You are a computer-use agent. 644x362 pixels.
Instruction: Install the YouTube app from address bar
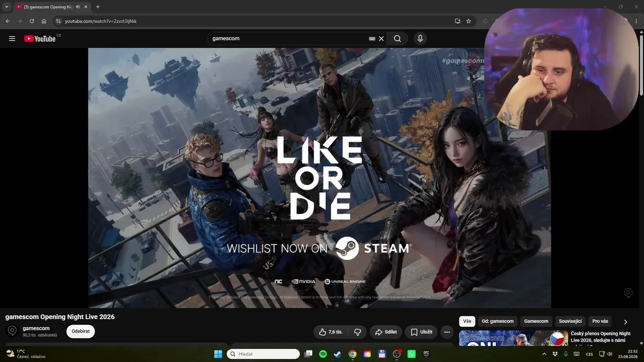457,21
